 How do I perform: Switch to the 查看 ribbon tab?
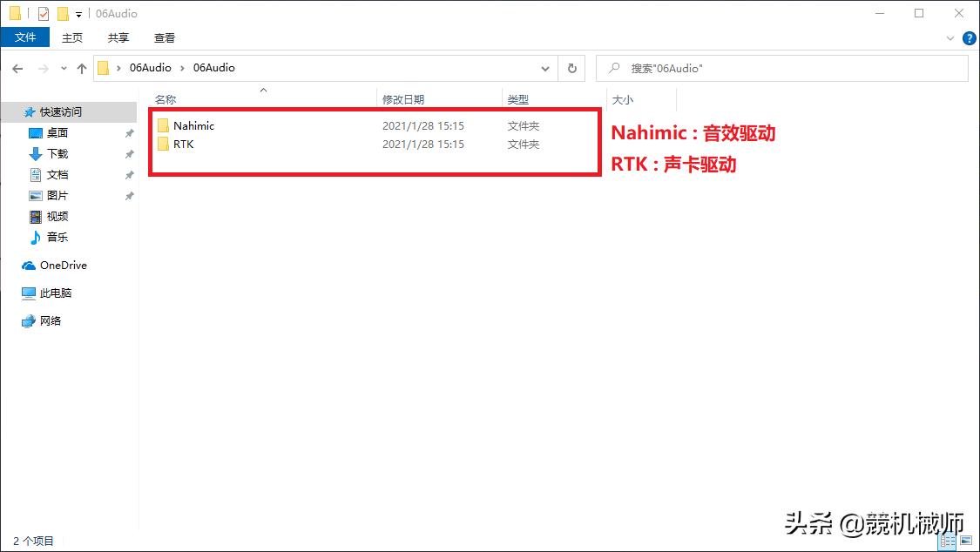[165, 37]
